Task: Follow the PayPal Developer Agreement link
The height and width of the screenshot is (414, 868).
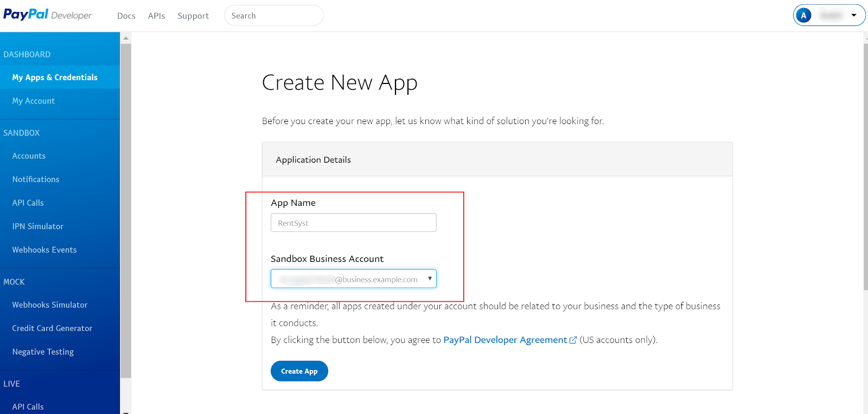Action: click(505, 340)
